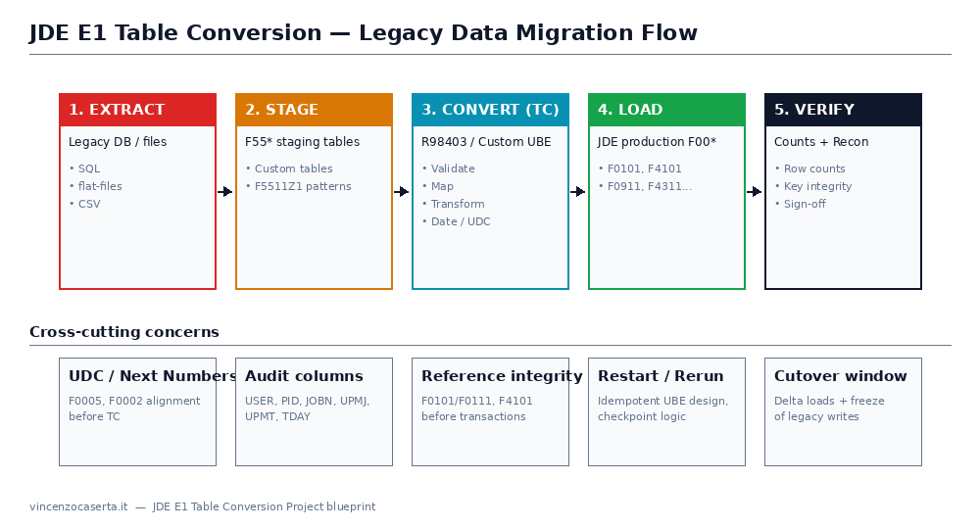This screenshot has width=980, height=529.
Task: Click the 'Map' bullet
Action: tap(437, 186)
